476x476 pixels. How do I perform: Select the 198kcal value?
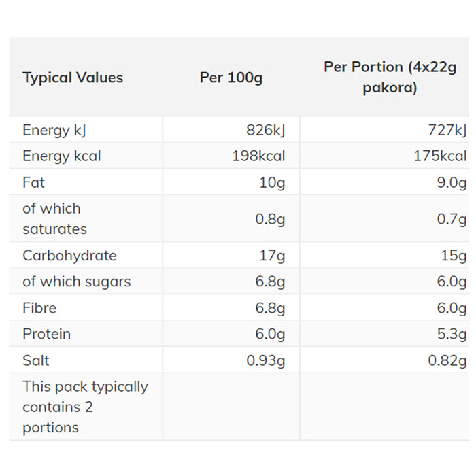[258, 156]
